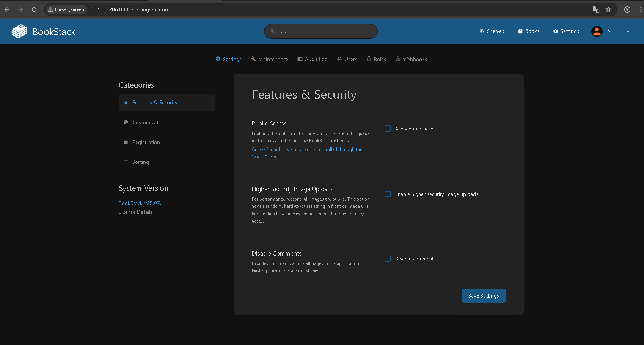Screen dimensions: 644x345
Task: Enable higher security image uploads checkbox
Action: click(x=388, y=194)
